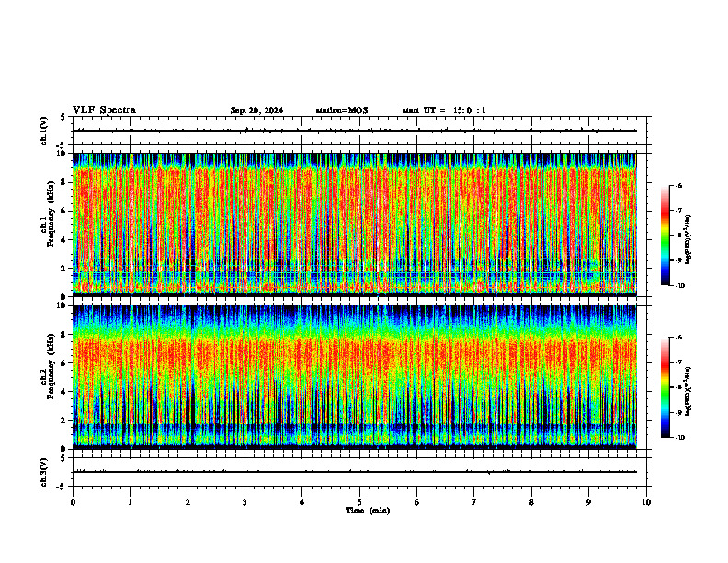Screen dimensions: 728x563
Task: Click the ch.3 voltage waveform trace
Action: [354, 472]
